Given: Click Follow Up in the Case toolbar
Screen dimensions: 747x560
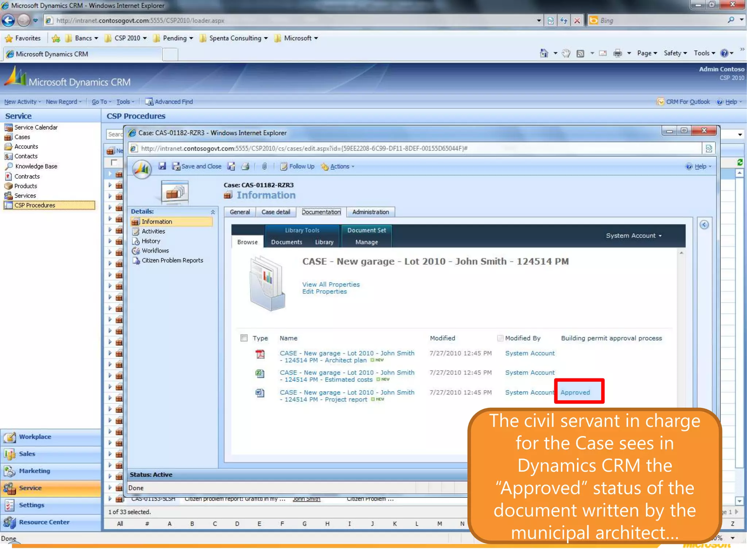Looking at the screenshot, I should click(297, 166).
